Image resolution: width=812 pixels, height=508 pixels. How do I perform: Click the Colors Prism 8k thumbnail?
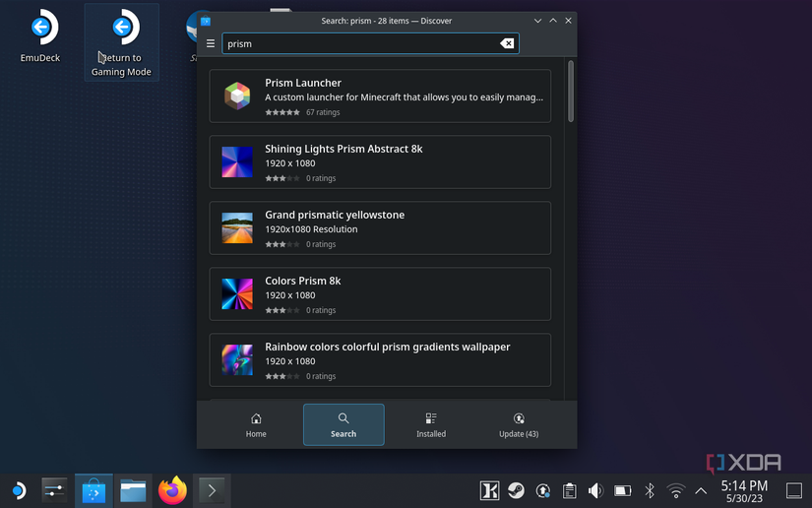click(x=237, y=293)
